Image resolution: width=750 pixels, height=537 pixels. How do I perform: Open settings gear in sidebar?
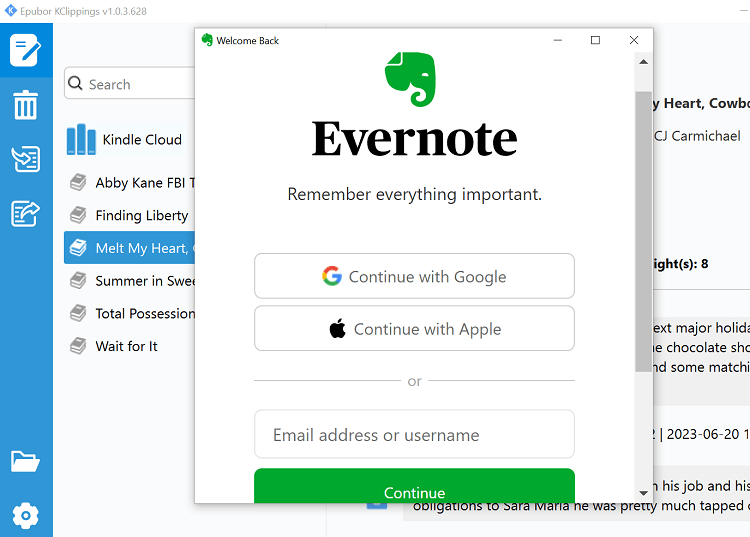click(x=26, y=515)
